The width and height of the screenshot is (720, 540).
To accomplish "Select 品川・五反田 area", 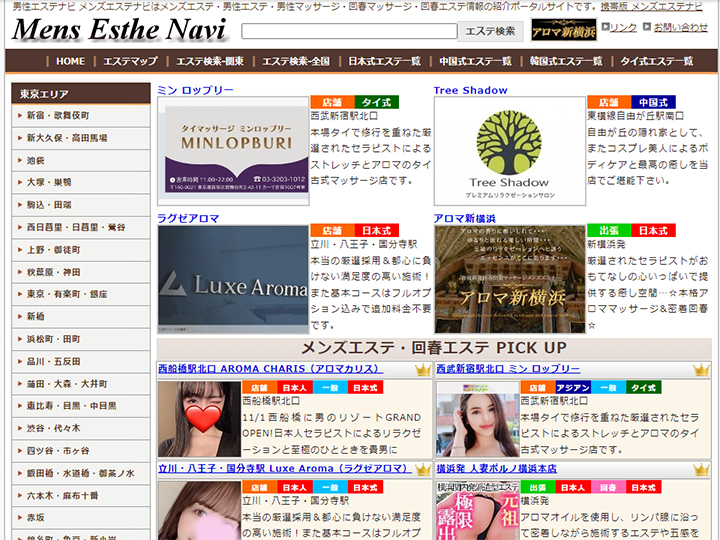I will tap(81, 361).
